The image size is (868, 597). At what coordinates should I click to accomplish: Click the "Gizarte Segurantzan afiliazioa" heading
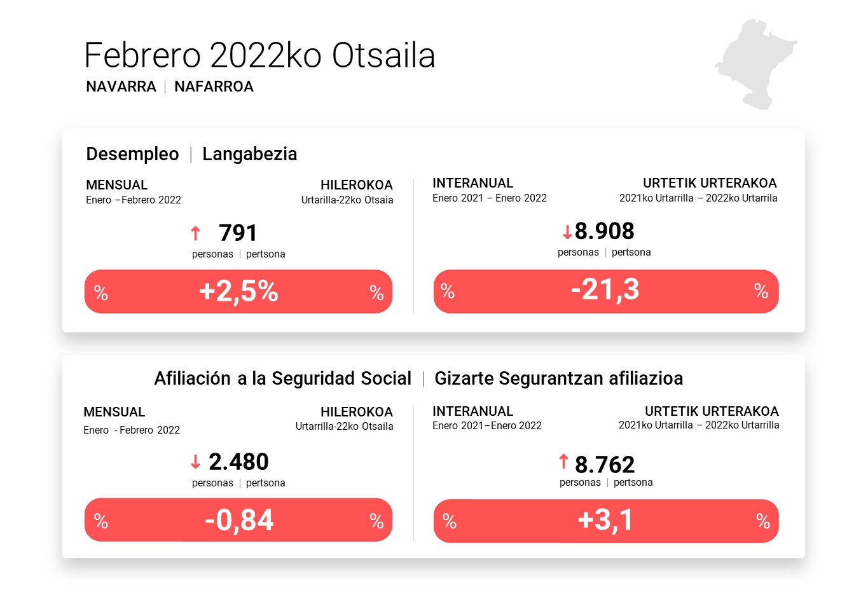point(558,378)
